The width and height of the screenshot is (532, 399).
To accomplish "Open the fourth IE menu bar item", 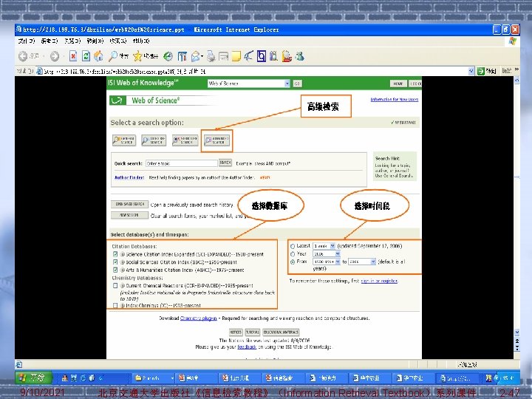I will 95,41.
